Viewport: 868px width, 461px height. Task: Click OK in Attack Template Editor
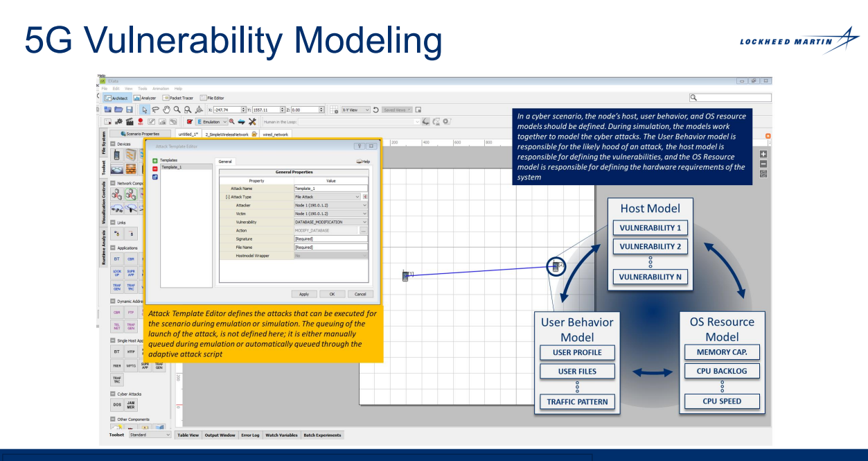(332, 294)
